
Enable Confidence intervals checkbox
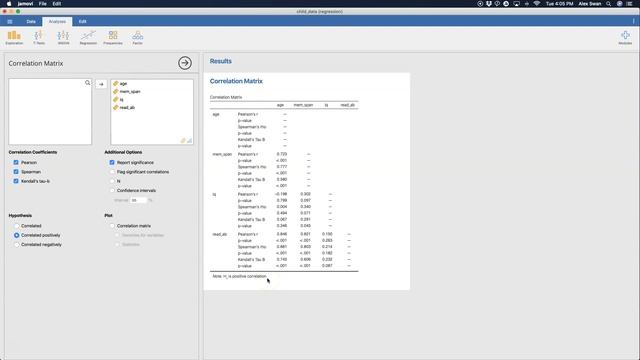(112, 190)
